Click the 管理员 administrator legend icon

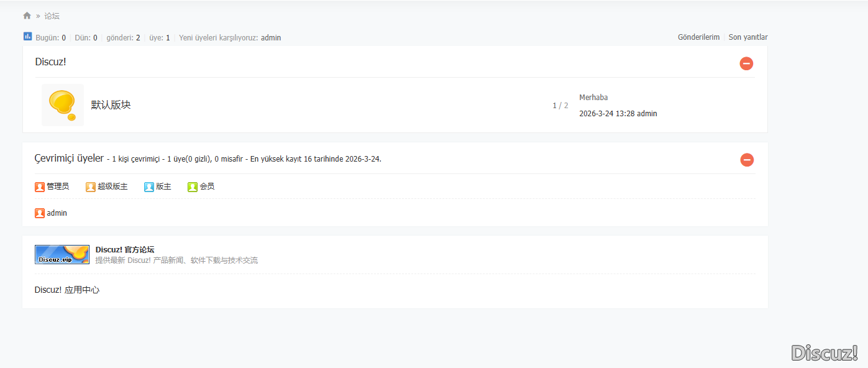(x=40, y=186)
